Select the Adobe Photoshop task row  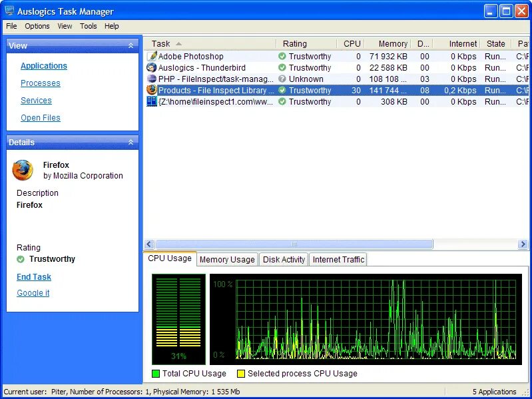337,57
